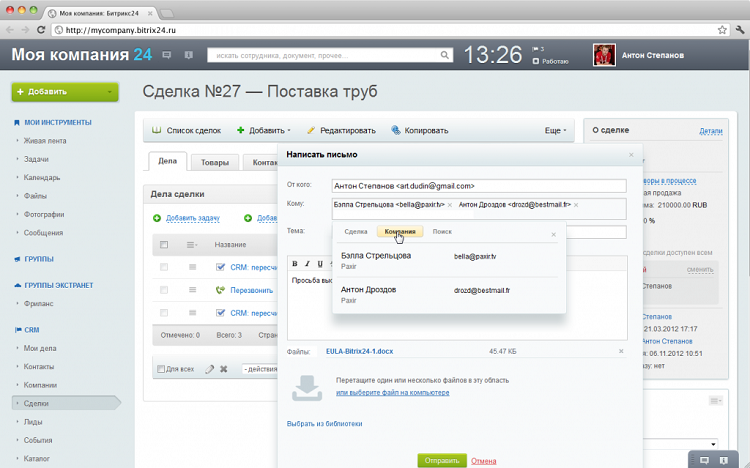
Task: Click the search magnifier icon
Action: (445, 55)
